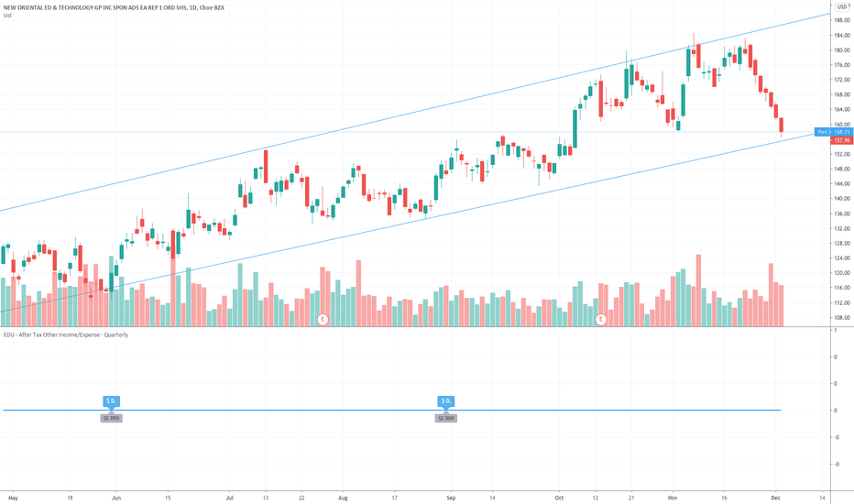Click the 112.00 price axis label
Image resolution: width=854 pixels, height=504 pixels.
842,303
